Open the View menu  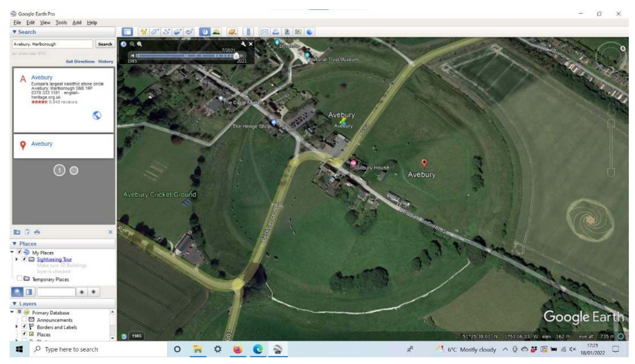(x=45, y=23)
